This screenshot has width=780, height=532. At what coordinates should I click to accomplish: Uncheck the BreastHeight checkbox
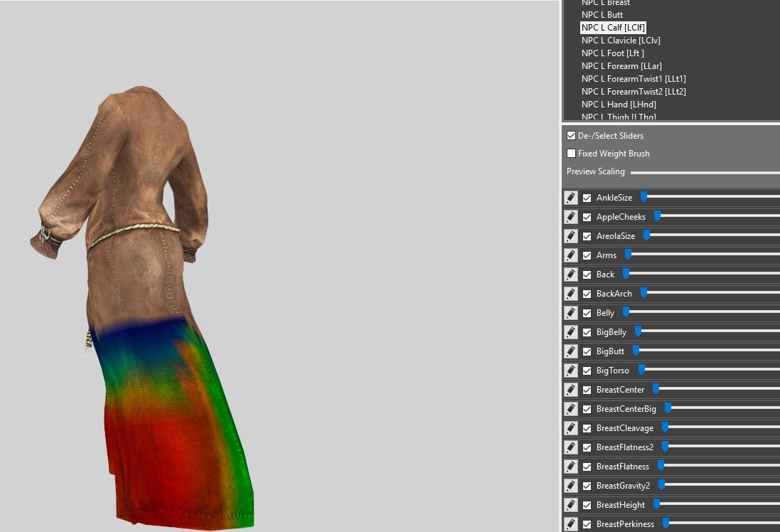(x=587, y=505)
